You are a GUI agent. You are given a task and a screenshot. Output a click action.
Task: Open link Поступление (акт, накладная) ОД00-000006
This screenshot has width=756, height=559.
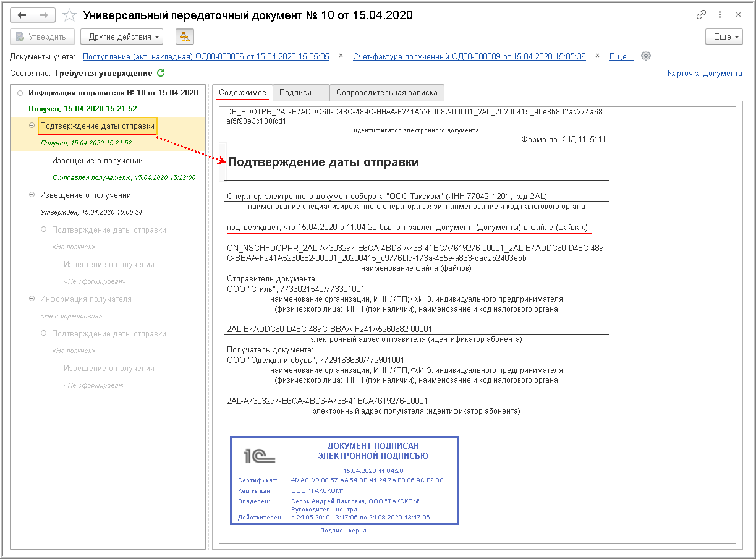pos(206,56)
